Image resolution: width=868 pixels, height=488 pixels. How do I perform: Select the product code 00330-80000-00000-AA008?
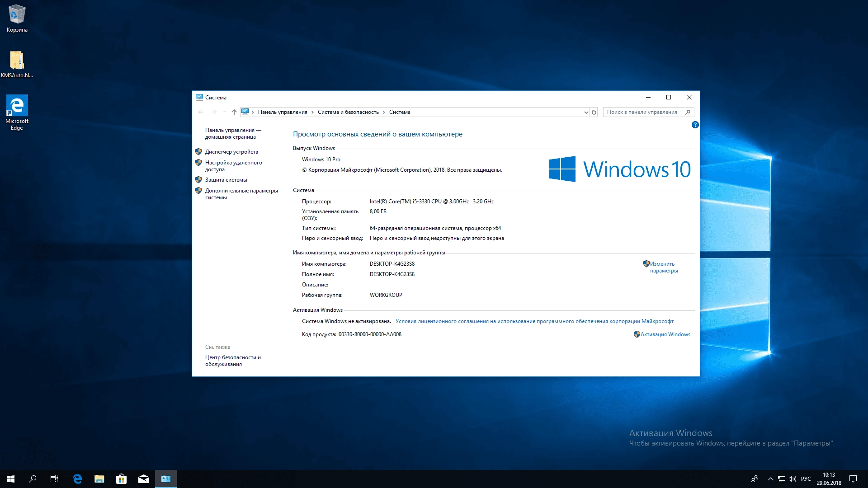click(x=370, y=334)
